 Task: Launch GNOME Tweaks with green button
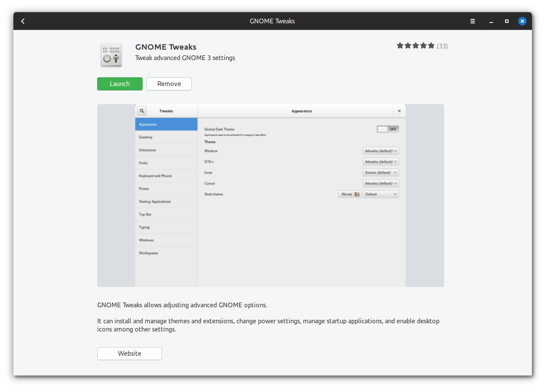pyautogui.click(x=120, y=84)
